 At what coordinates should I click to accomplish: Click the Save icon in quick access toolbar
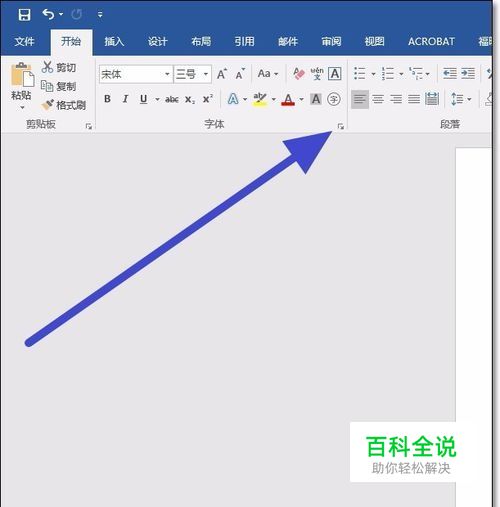pos(24,15)
